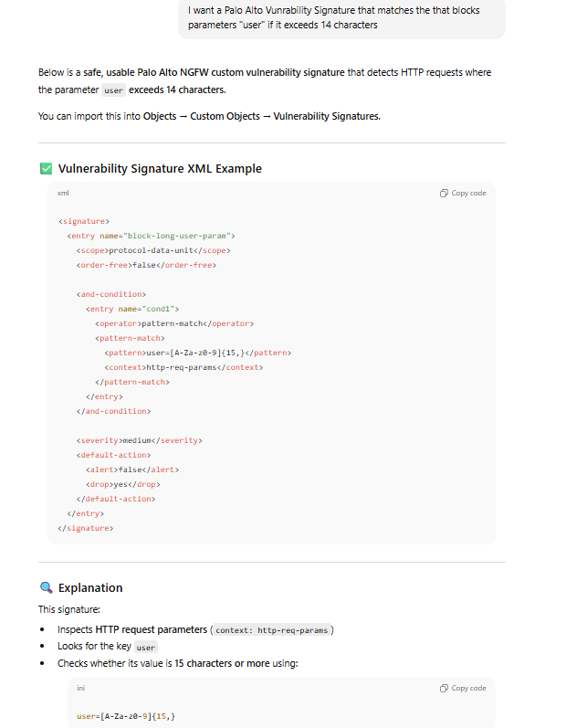Click the regex line in the ini code block
This screenshot has height=728, width=587.
(x=126, y=715)
